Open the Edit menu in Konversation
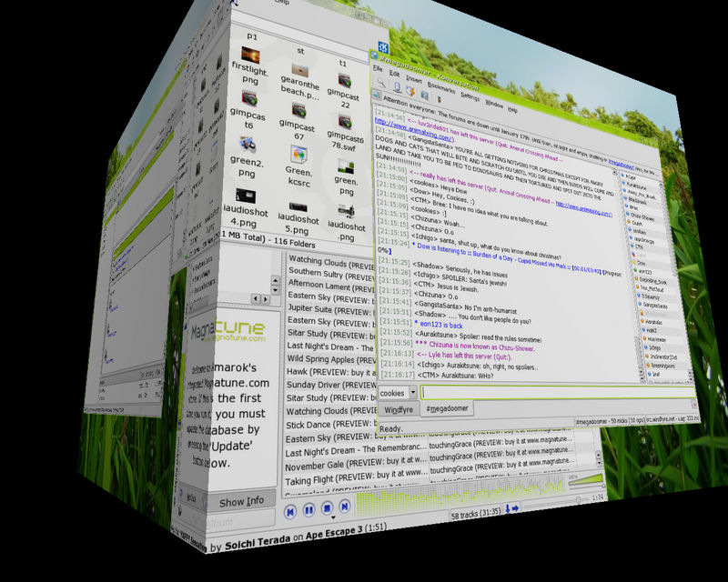 (x=394, y=74)
